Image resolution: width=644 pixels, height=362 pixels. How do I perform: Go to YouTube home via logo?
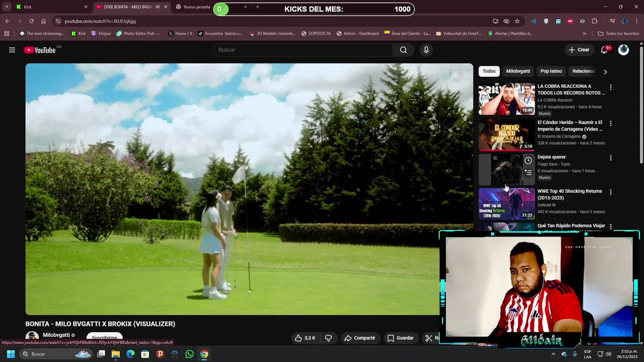[40, 50]
